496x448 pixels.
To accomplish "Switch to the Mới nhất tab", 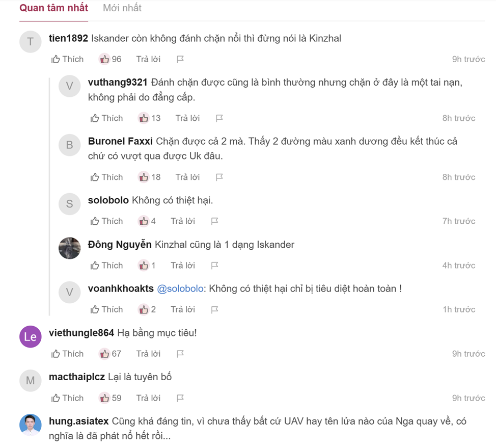I will [x=122, y=8].
